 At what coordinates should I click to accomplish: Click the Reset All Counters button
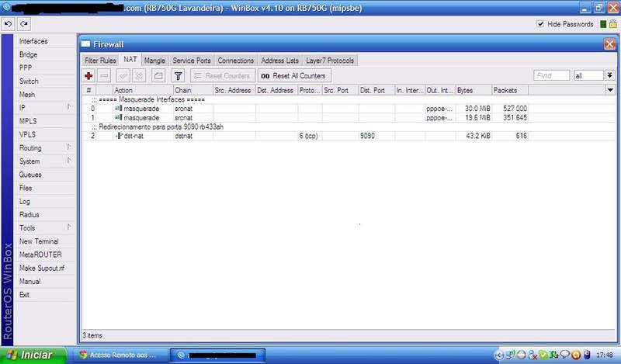pyautogui.click(x=294, y=75)
